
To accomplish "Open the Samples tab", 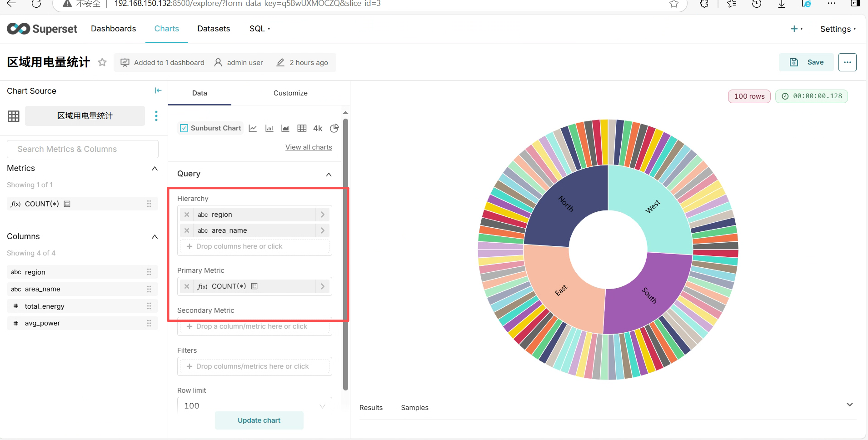I will coord(415,408).
